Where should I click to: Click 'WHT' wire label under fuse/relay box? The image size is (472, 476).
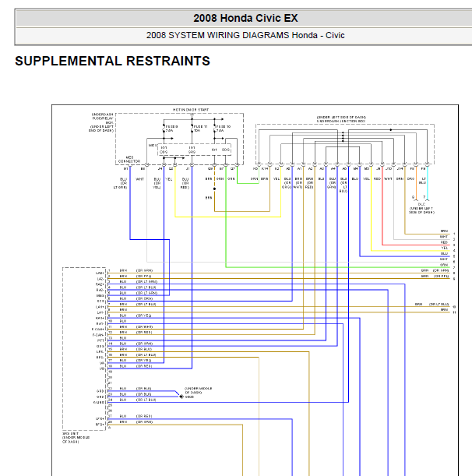point(140,179)
